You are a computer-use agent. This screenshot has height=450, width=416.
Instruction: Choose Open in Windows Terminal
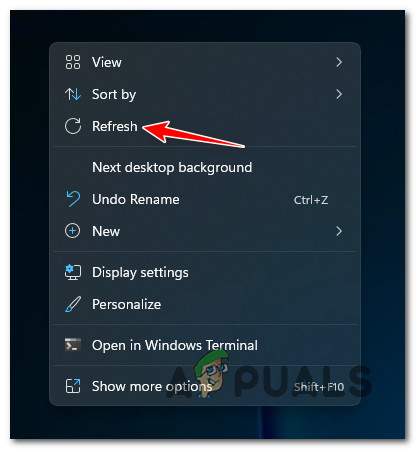coord(175,345)
